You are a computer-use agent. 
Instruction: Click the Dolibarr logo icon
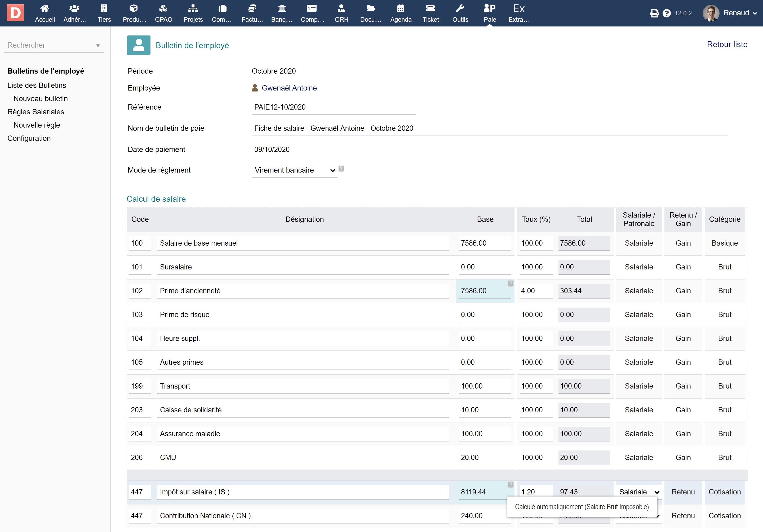(x=15, y=13)
